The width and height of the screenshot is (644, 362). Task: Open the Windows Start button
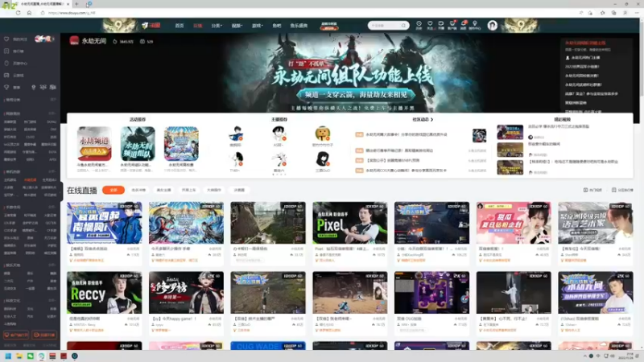coord(8,356)
